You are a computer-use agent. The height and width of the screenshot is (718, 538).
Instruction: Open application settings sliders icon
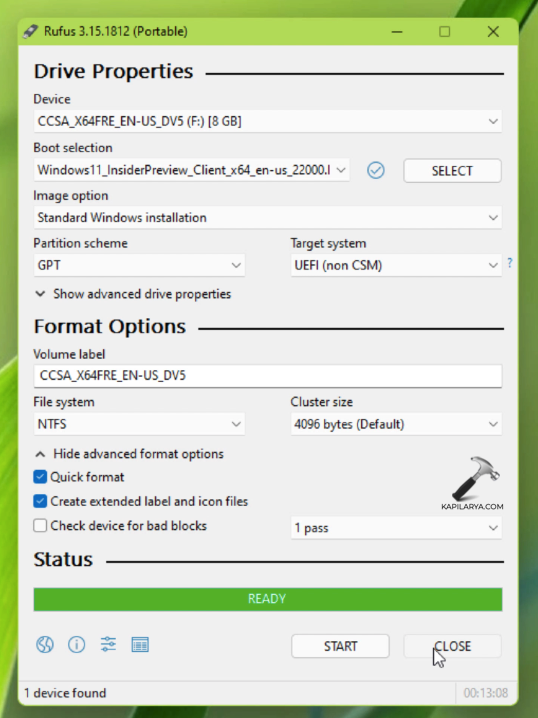coord(108,645)
